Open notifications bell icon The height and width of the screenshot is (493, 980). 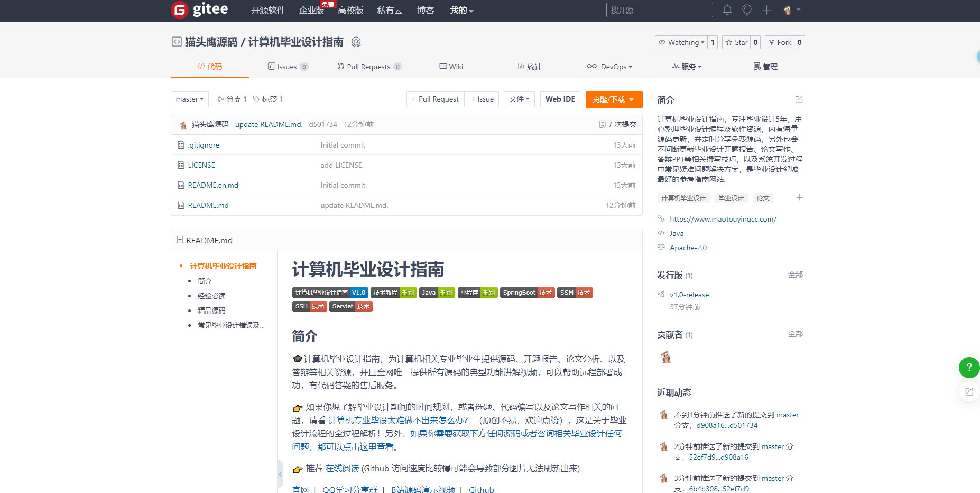click(727, 10)
